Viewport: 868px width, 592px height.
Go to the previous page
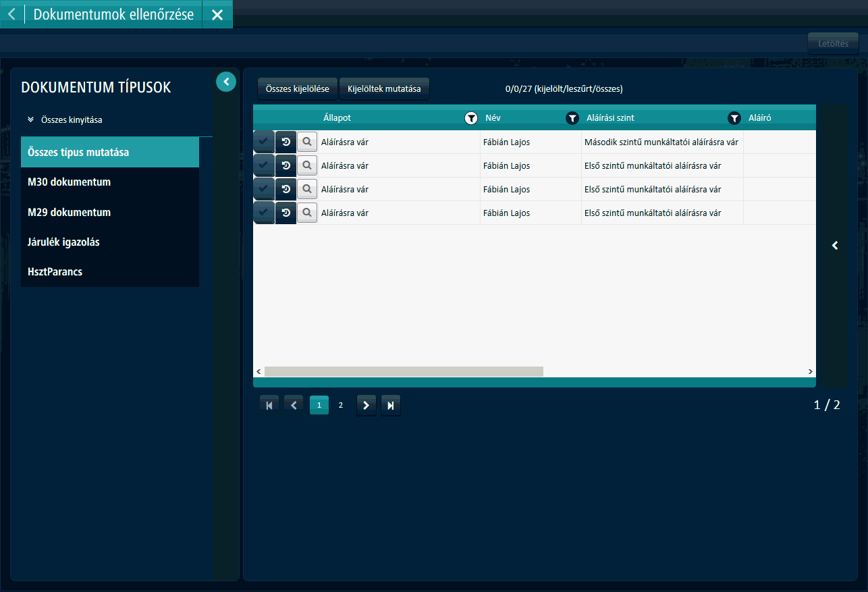(x=294, y=405)
